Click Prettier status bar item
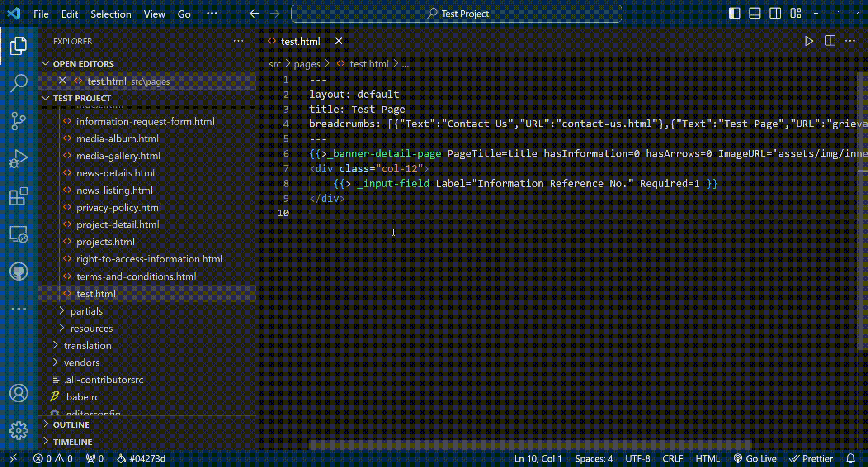The width and height of the screenshot is (868, 467). [x=811, y=458]
